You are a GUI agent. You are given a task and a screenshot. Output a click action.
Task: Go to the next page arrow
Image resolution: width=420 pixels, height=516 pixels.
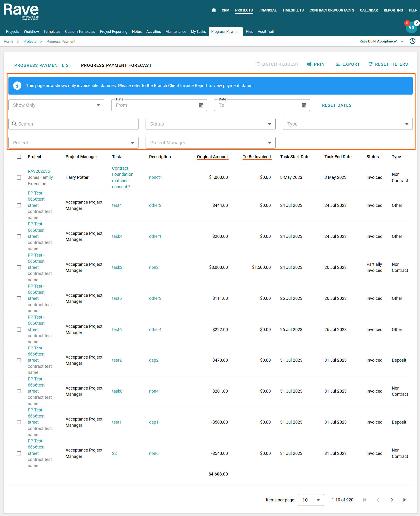coord(391,500)
